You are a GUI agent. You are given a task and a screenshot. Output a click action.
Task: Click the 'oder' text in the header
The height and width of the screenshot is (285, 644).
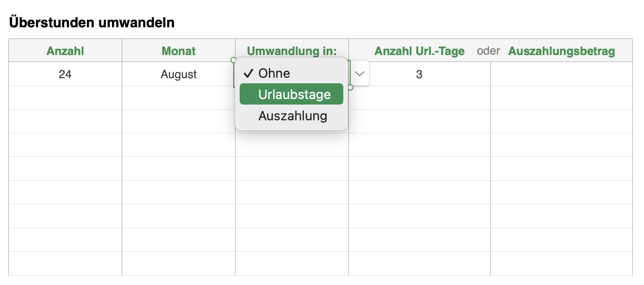point(488,51)
